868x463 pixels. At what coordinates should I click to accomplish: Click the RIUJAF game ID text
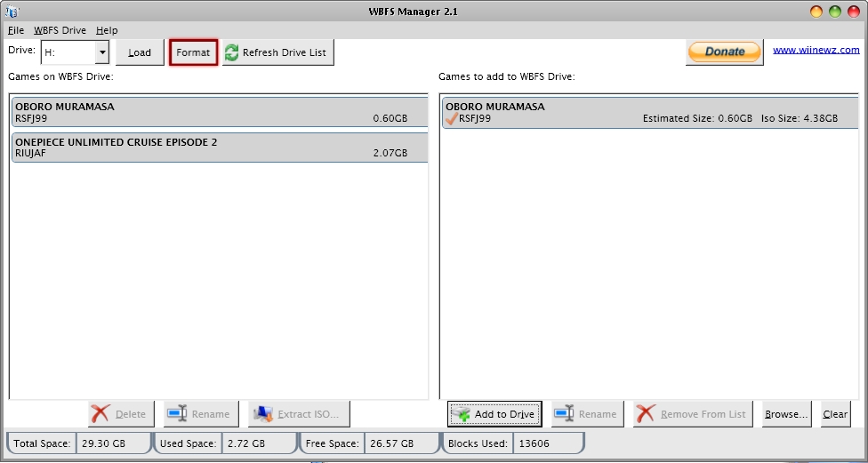point(30,153)
